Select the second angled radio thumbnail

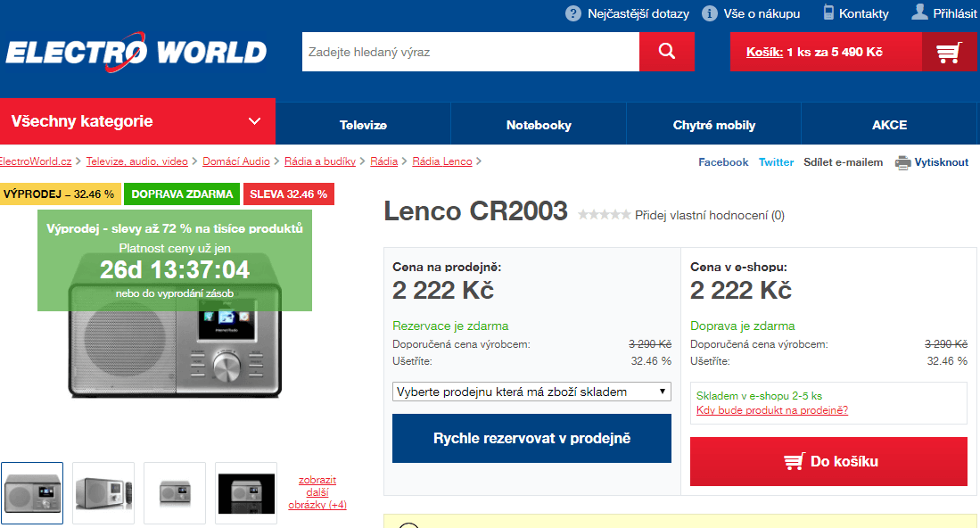click(103, 493)
